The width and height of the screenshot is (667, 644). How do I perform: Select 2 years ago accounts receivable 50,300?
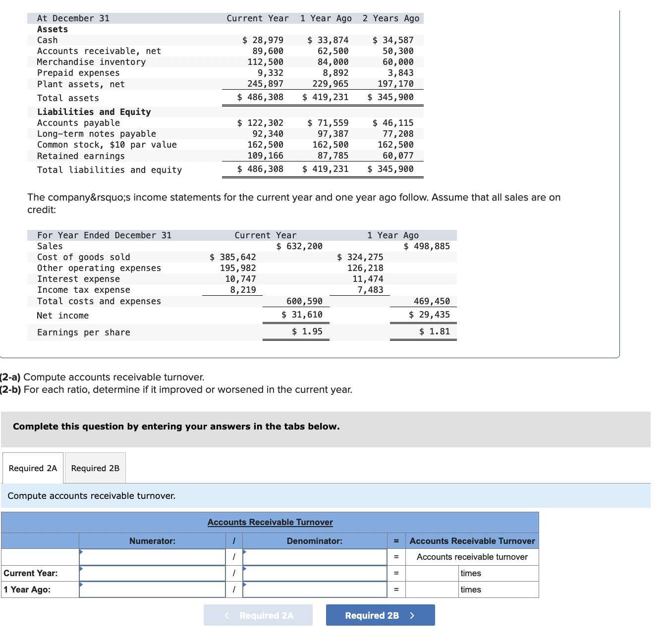coord(397,51)
